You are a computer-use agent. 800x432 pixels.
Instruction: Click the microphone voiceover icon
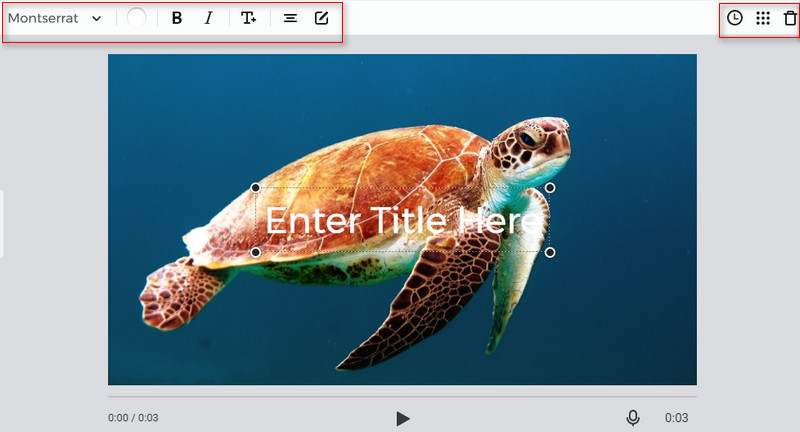[633, 418]
